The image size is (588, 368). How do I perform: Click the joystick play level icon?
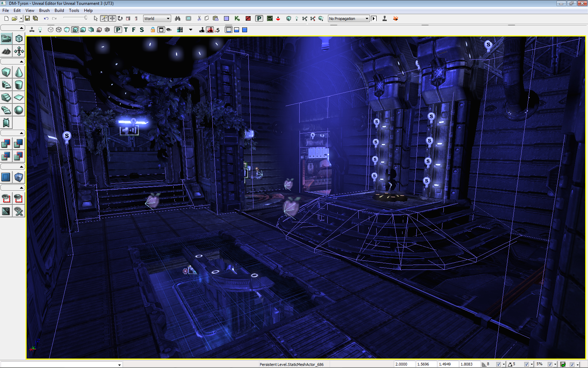click(385, 19)
